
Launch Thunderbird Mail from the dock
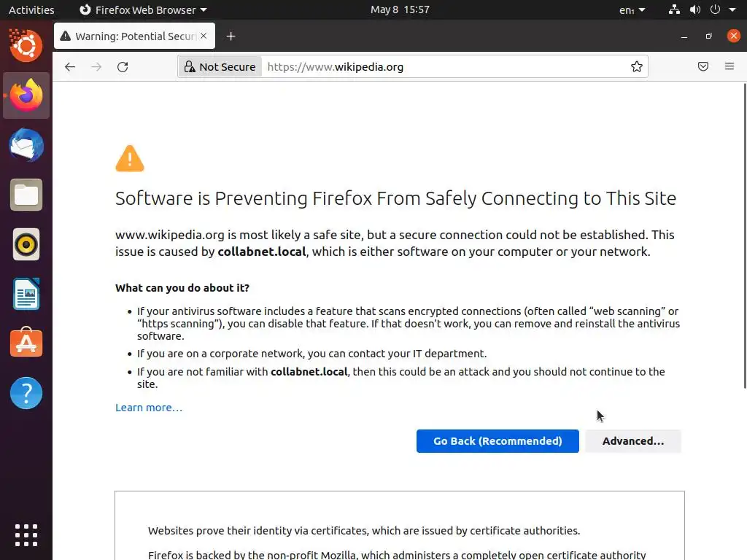click(26, 145)
